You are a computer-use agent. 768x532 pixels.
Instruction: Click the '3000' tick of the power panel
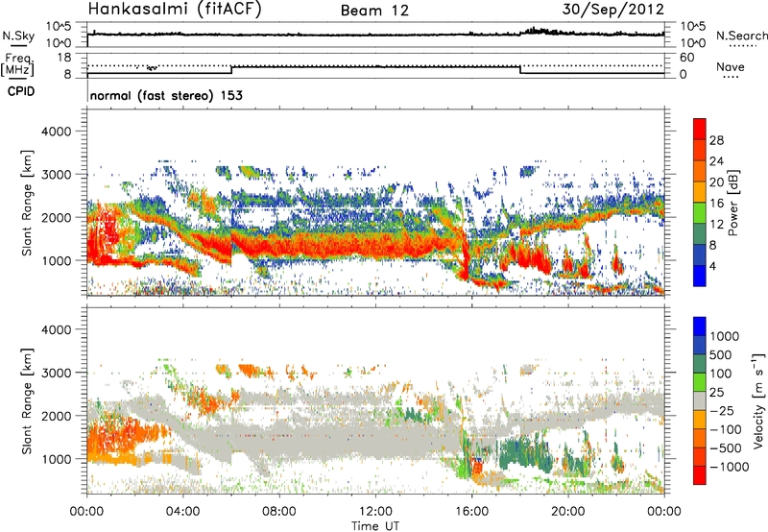click(57, 175)
